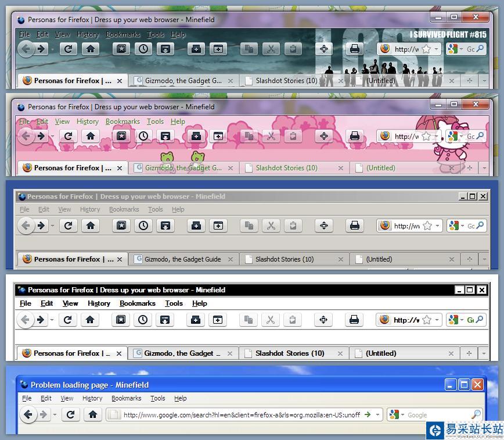Screen dimensions: 504x440
Task: Click Downloads icon in black-titlebar high-contrast window
Action: (165, 320)
